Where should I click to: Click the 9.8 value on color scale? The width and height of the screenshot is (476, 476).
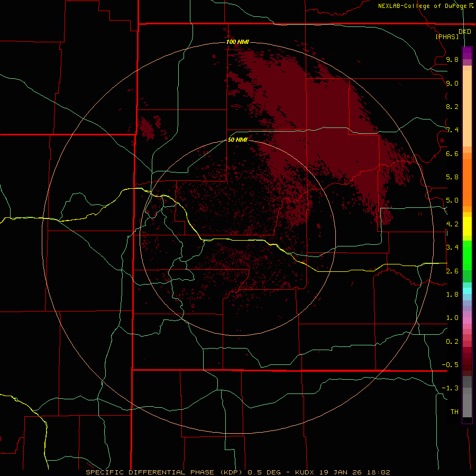(452, 59)
